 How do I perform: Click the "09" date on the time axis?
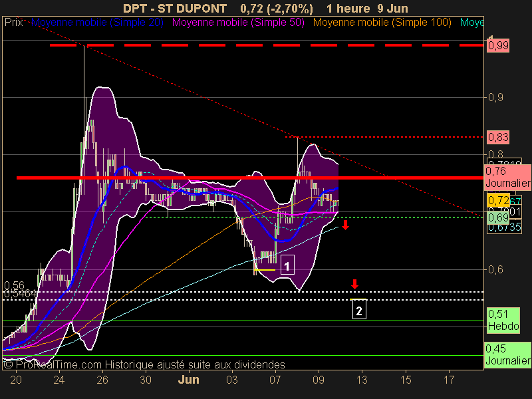click(x=319, y=380)
